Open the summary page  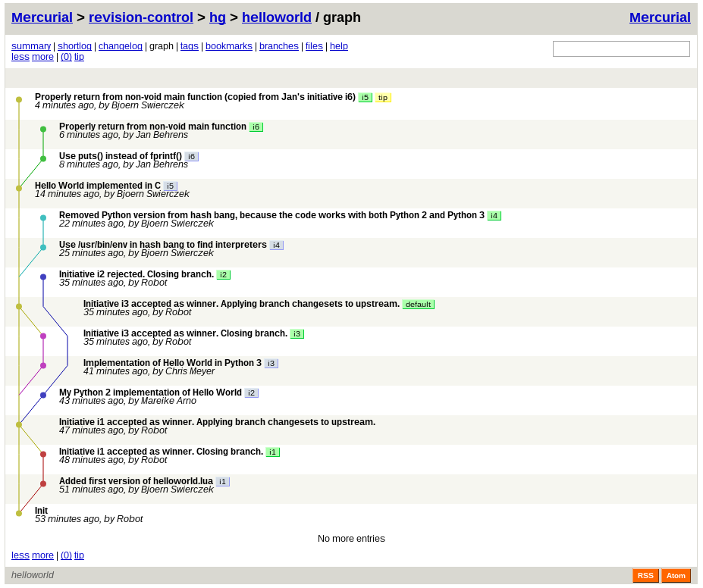[x=31, y=45]
